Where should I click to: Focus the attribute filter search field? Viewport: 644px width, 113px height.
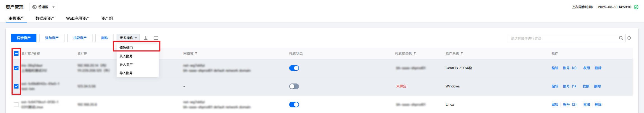pos(563,38)
